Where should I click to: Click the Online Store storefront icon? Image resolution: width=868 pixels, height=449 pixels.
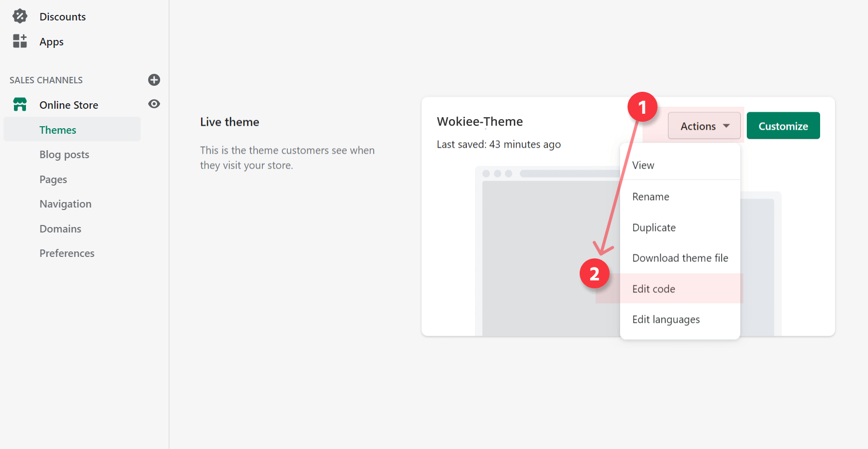[20, 105]
